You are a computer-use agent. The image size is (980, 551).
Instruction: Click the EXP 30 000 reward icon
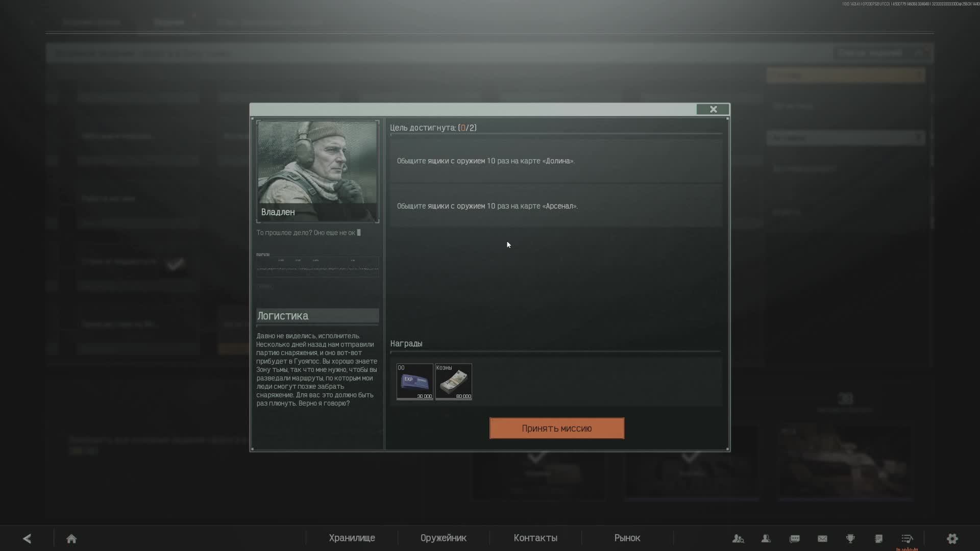(x=415, y=382)
